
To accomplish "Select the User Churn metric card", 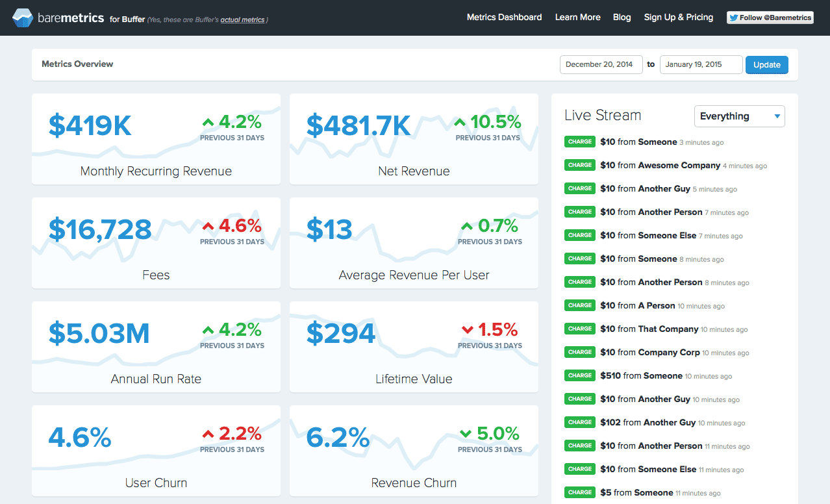I will [156, 451].
